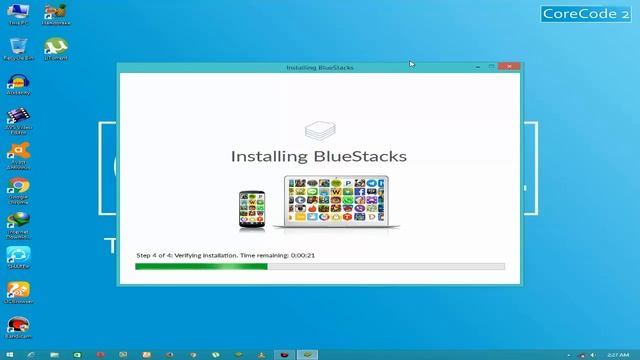Click the taskbar clock showing 2:27 AM
Viewport: 640px width, 360px height.
tap(618, 355)
